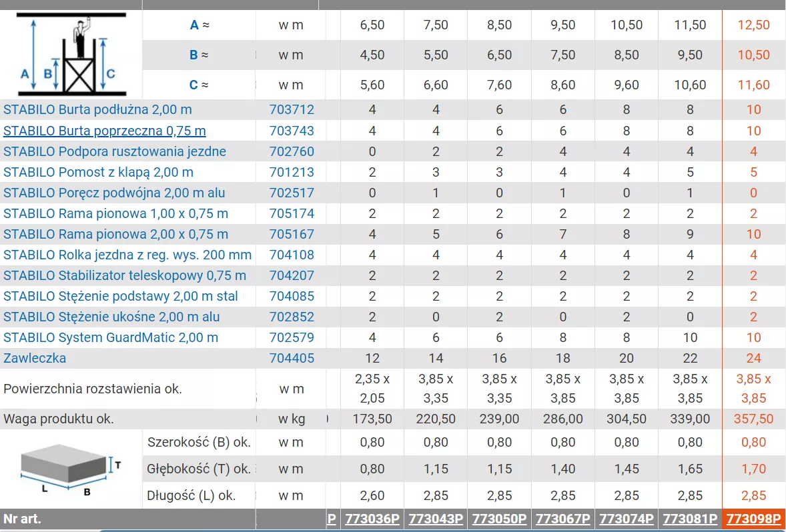Click article number 705174

[x=292, y=213]
